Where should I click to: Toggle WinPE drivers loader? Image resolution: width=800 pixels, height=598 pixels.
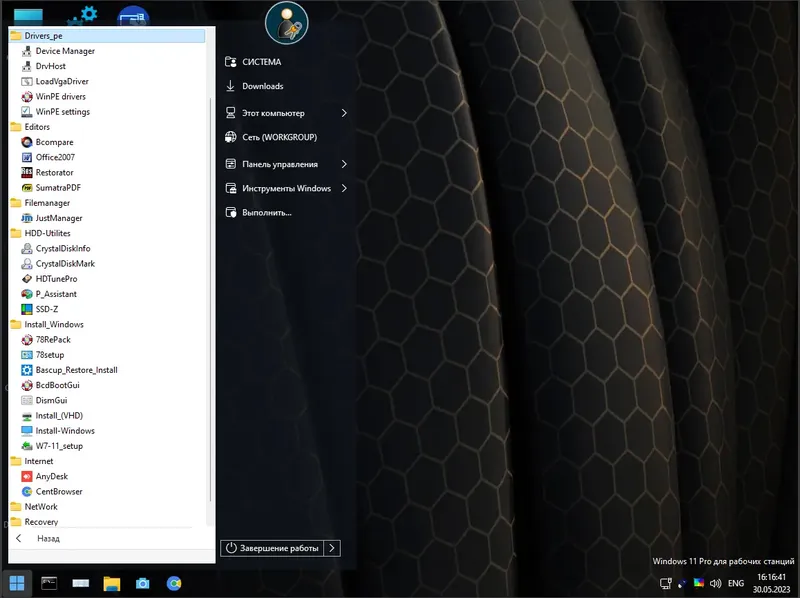56,96
